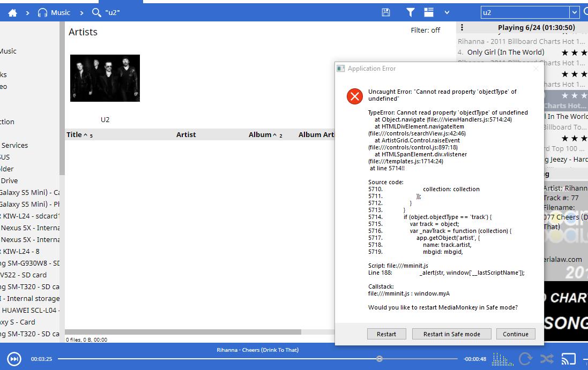Click the view layout icon

point(429,12)
